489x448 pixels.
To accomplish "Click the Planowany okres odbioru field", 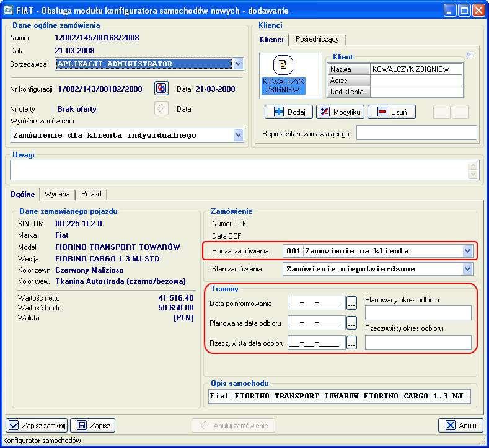I will tap(418, 313).
